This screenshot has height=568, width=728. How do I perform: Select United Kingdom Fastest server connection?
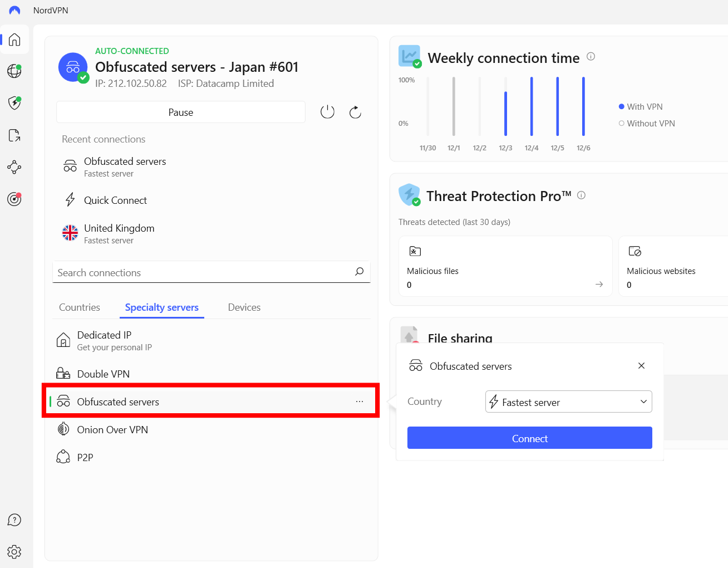211,233
